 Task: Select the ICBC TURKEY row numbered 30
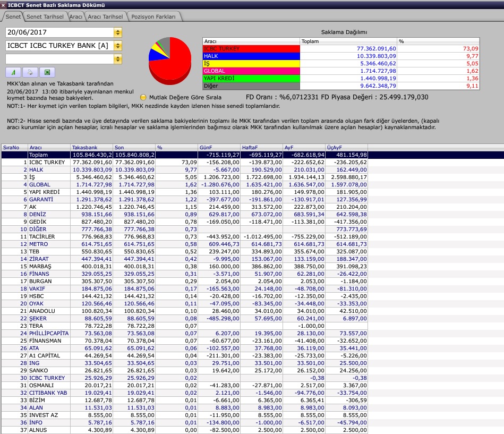tap(184, 378)
